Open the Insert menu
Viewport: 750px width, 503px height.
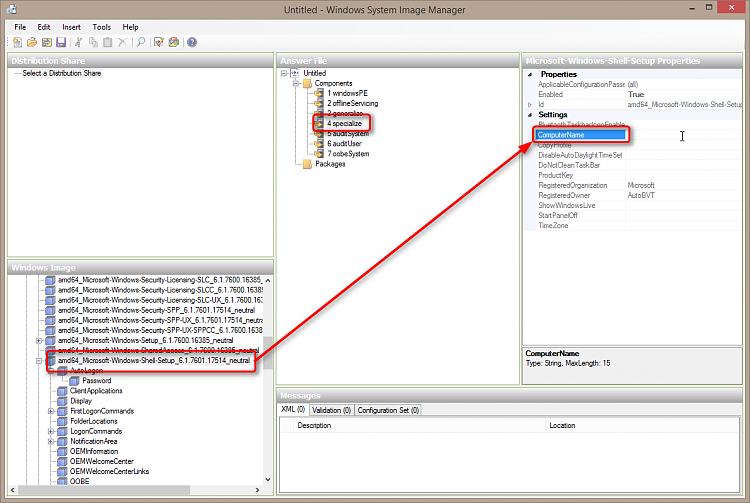pos(71,27)
